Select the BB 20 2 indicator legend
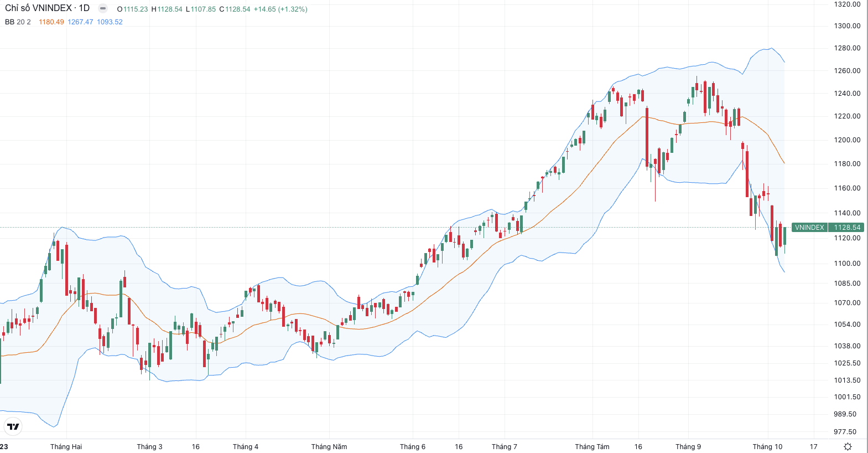The image size is (868, 453). [x=18, y=22]
